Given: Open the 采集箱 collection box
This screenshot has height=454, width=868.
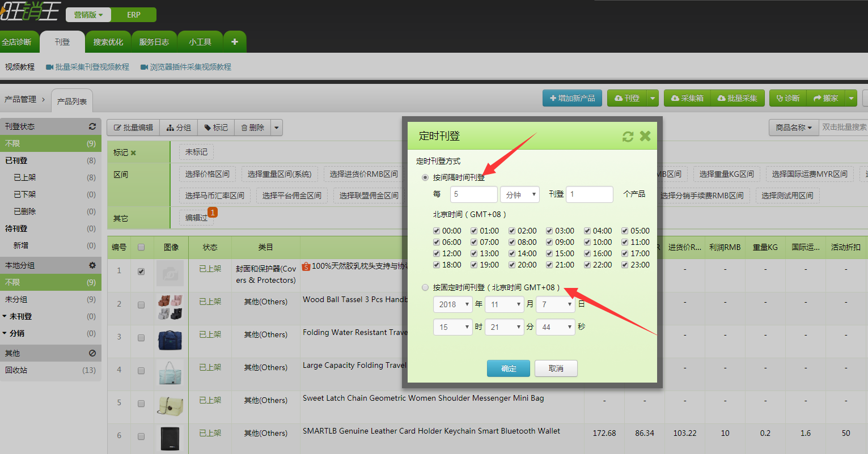Looking at the screenshot, I should (x=687, y=98).
